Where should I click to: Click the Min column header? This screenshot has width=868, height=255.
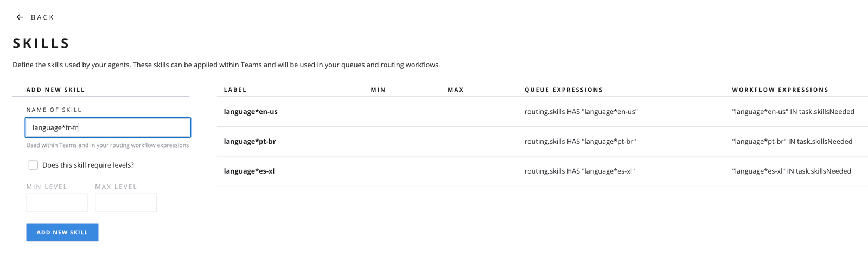click(x=378, y=90)
